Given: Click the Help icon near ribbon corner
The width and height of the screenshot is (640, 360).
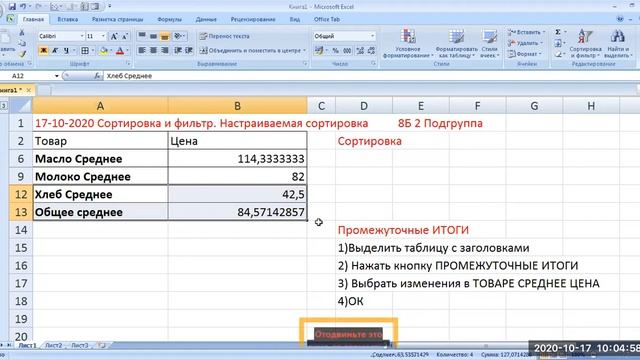Looking at the screenshot, I should (x=620, y=19).
